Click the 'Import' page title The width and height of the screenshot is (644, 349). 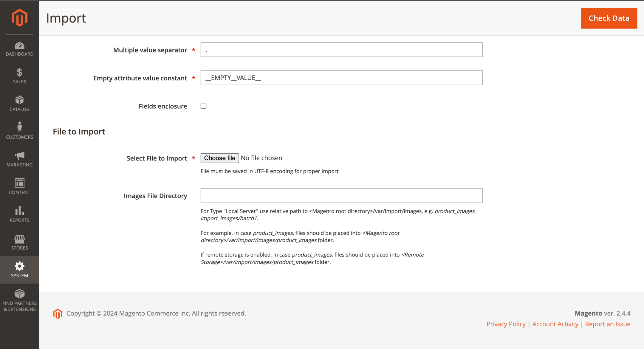pyautogui.click(x=66, y=18)
